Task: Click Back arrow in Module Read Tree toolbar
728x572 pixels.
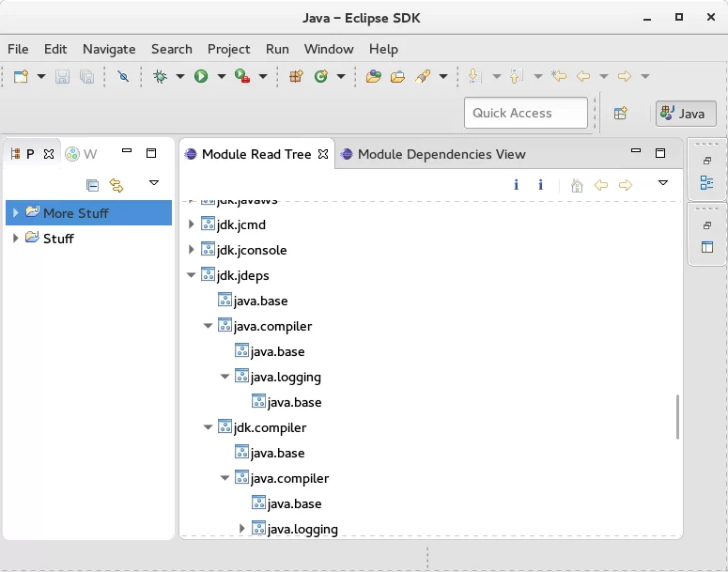Action: pyautogui.click(x=601, y=185)
